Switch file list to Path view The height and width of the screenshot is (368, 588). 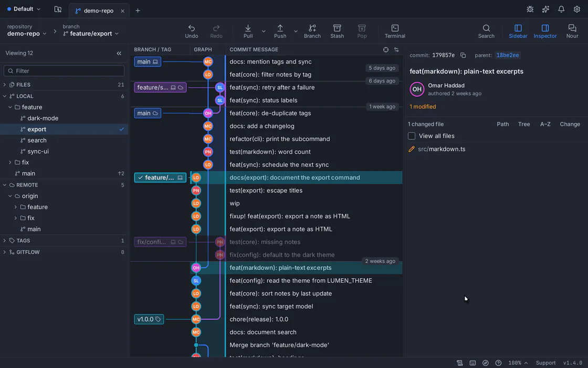[503, 124]
